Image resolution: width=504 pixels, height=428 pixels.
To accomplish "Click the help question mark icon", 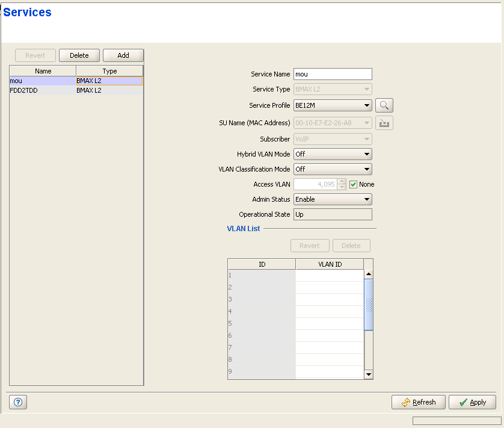I will (x=17, y=402).
